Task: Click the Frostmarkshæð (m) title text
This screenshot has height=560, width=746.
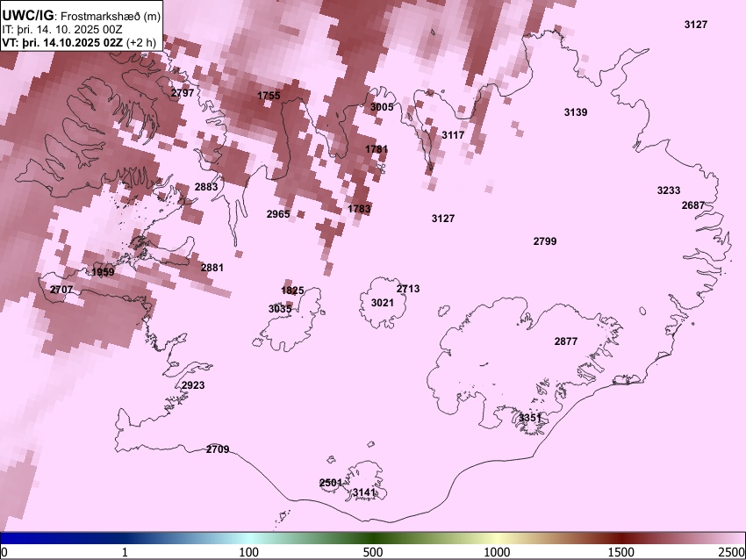Action: click(111, 16)
